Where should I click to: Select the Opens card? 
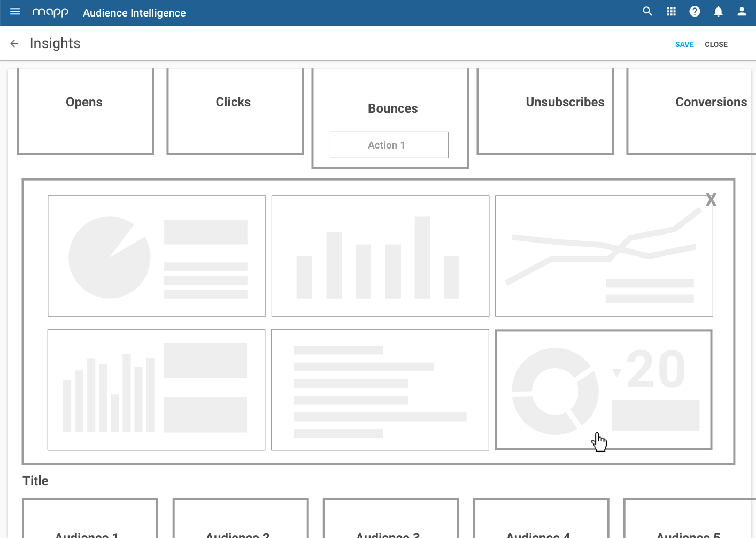(x=85, y=111)
